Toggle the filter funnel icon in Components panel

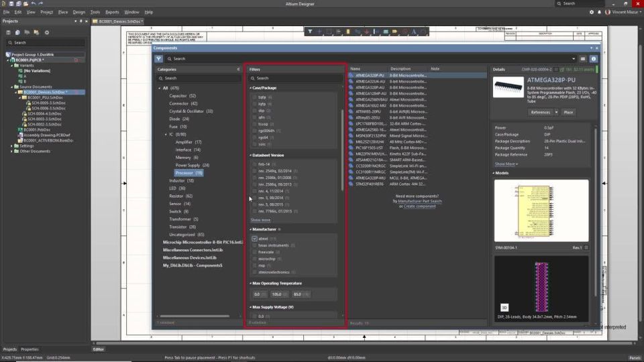click(x=158, y=59)
